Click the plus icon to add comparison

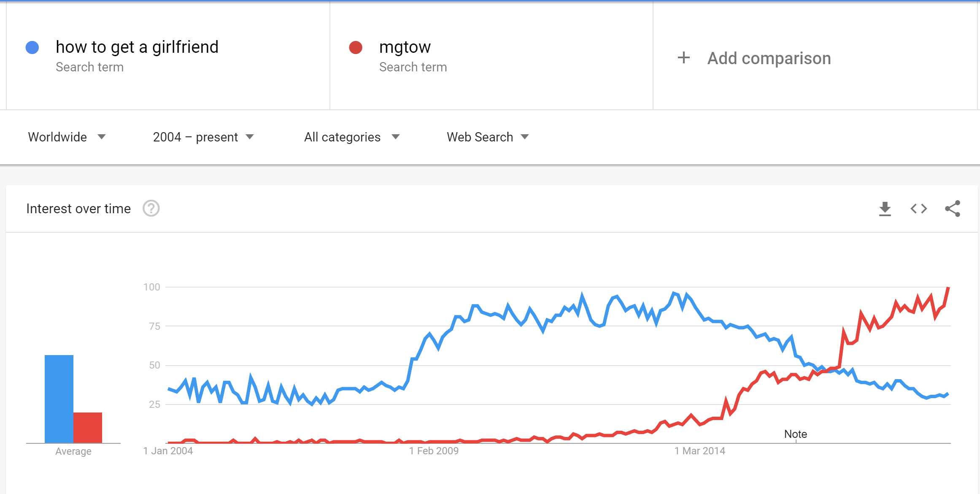683,58
